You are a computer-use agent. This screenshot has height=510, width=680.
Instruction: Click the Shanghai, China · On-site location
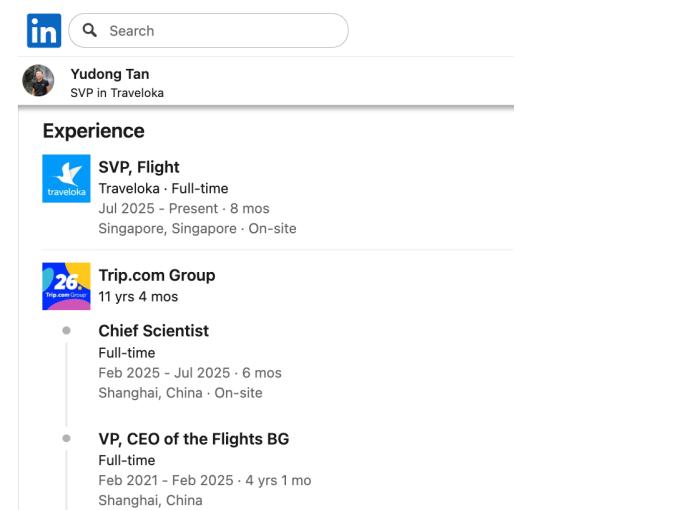coord(180,393)
